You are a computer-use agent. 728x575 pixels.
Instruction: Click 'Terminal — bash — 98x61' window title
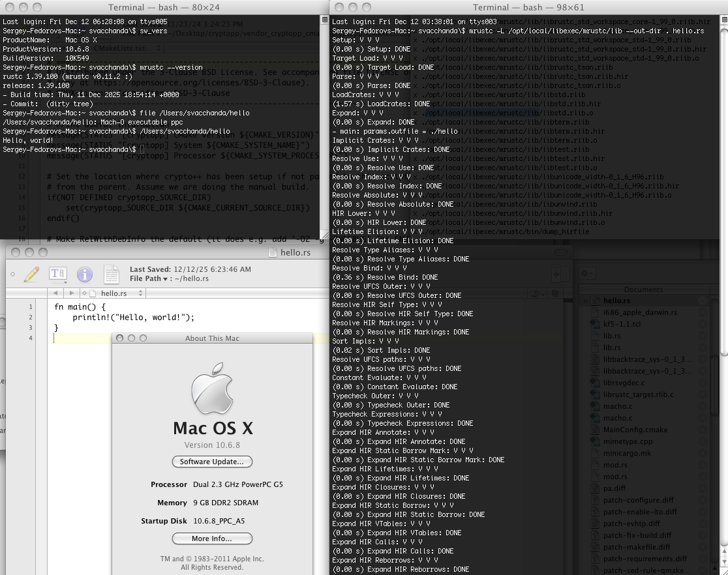click(528, 7)
